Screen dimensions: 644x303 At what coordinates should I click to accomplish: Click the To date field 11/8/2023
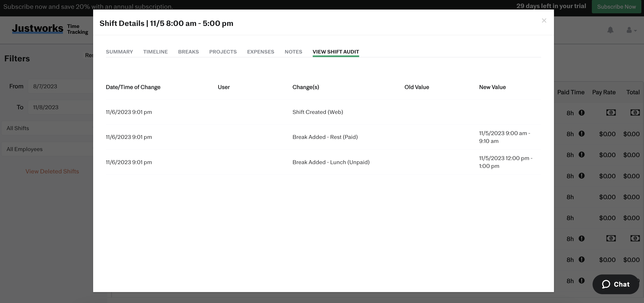click(60, 107)
